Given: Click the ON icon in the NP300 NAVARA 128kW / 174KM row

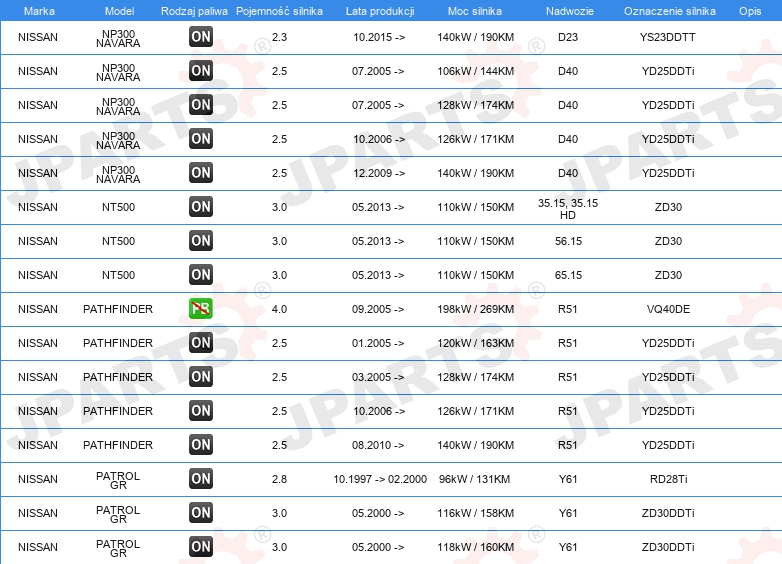Looking at the screenshot, I should (201, 104).
